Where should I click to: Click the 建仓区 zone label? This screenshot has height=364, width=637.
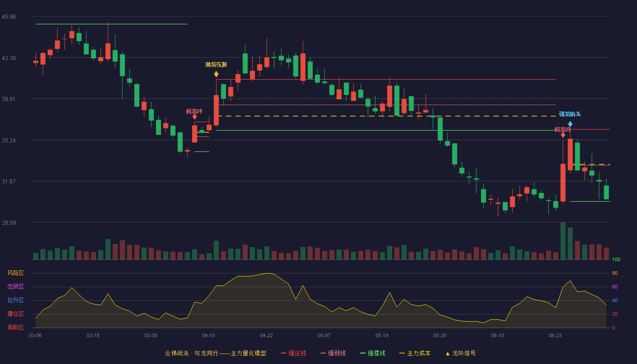(x=16, y=314)
